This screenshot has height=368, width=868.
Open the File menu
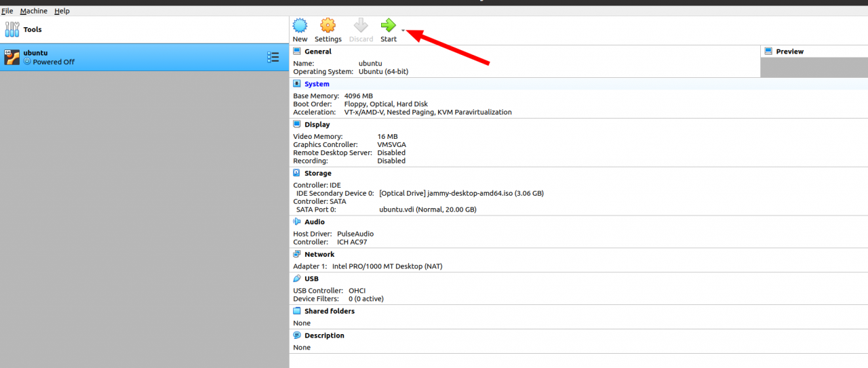click(x=7, y=11)
